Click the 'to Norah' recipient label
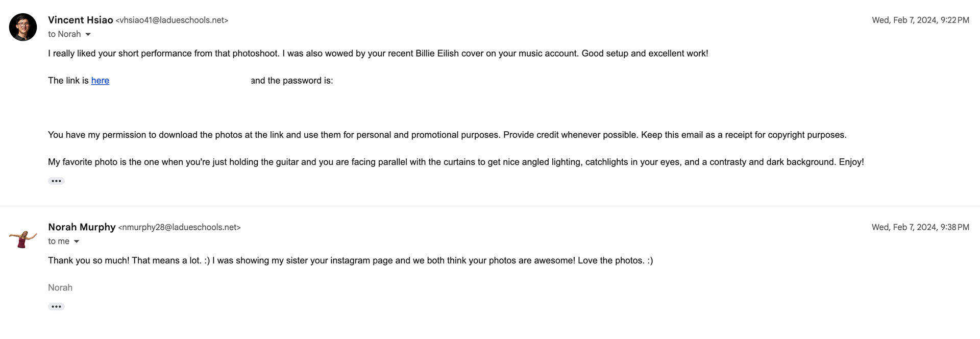980x339 pixels. (x=64, y=34)
